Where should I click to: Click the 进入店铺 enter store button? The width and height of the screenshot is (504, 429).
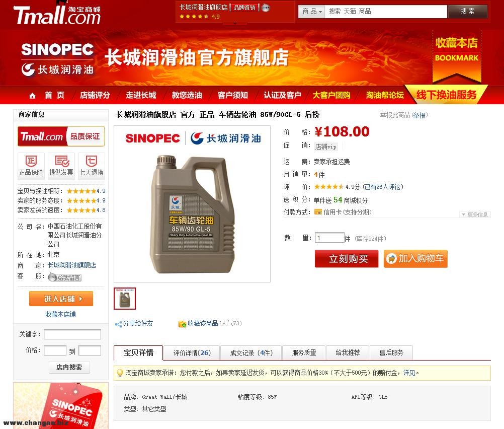point(61,299)
